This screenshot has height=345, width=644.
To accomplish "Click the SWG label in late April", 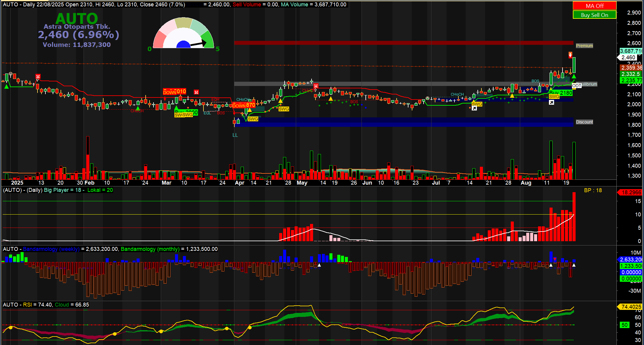I will click(x=284, y=109).
